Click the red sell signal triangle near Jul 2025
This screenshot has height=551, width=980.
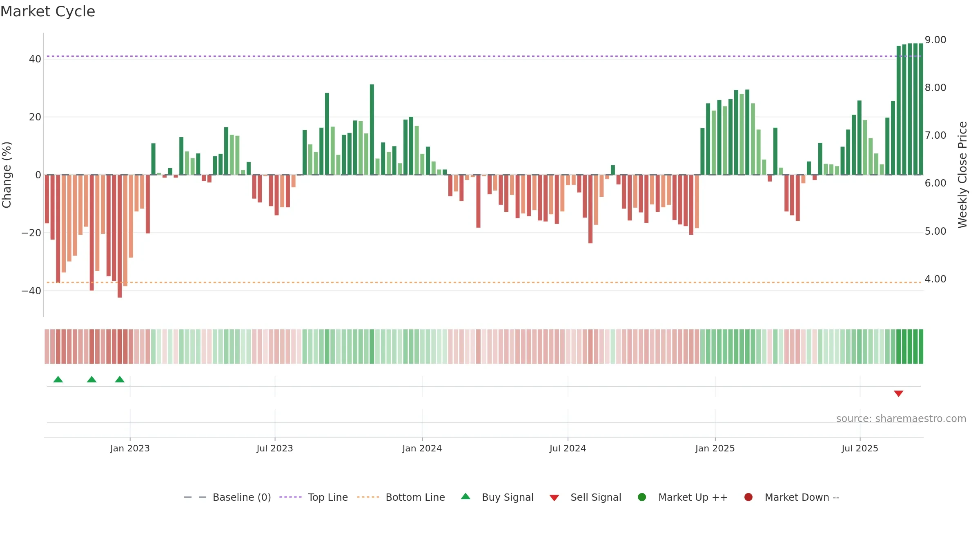coord(898,393)
